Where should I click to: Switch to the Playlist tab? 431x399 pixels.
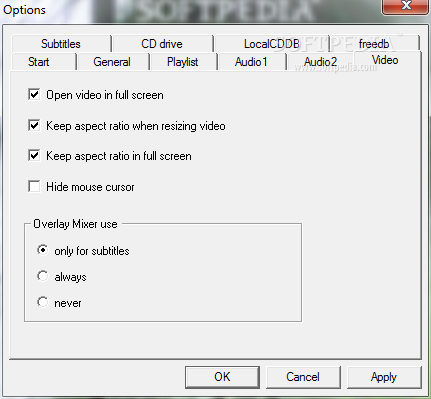point(183,62)
